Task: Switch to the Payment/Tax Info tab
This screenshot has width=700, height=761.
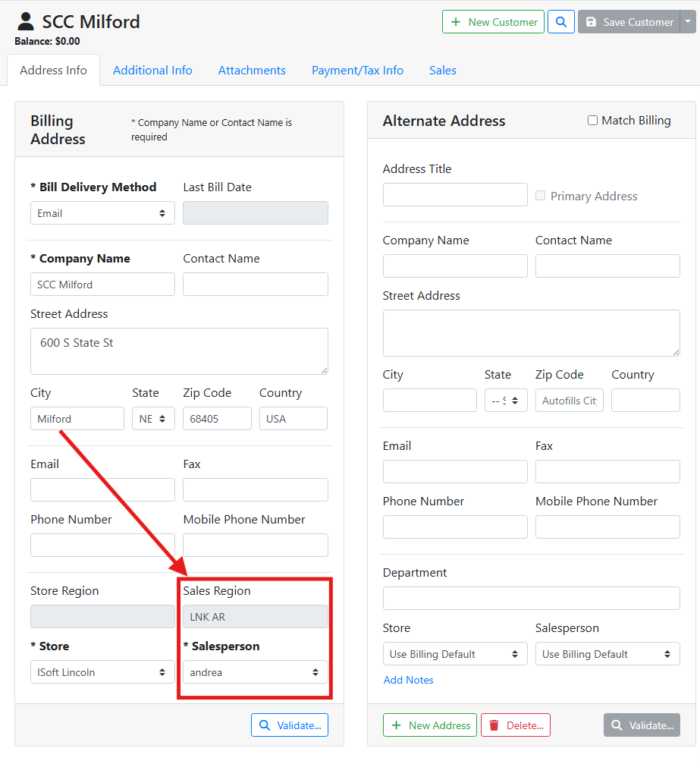Action: 357,70
